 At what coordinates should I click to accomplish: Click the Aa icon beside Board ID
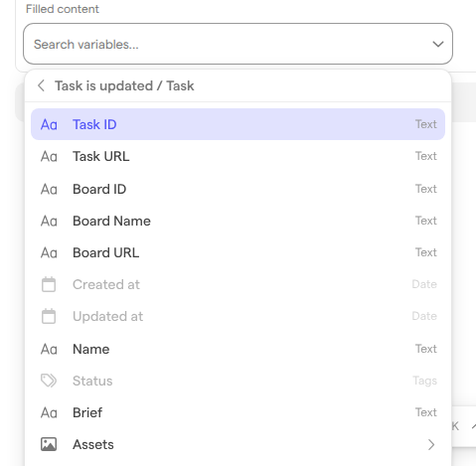(x=49, y=190)
